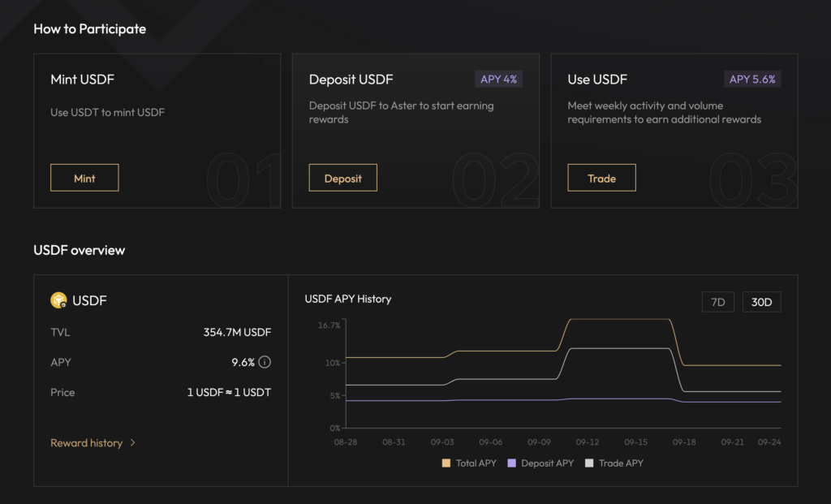Click the USDF coin icon
Viewport: 831px width, 504px height.
[x=58, y=300]
